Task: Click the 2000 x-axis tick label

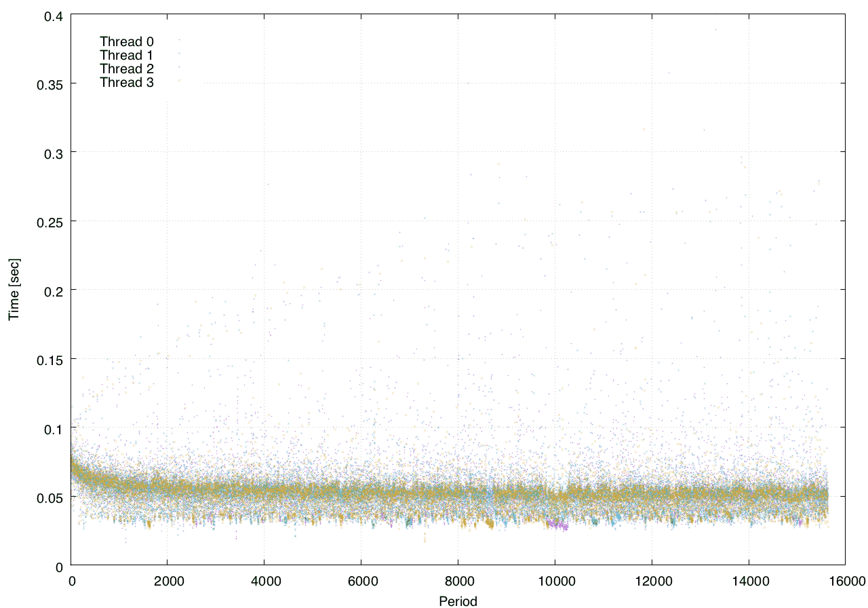Action: pos(168,582)
